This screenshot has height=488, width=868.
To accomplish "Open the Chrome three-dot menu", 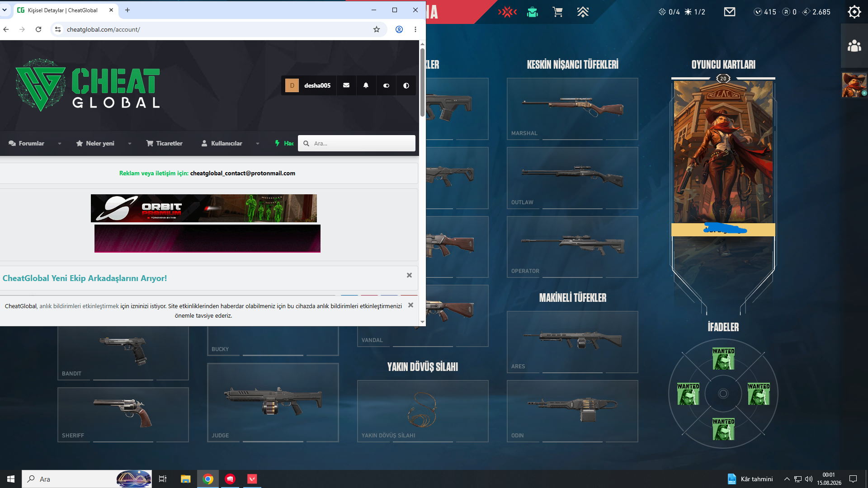I will coord(415,29).
